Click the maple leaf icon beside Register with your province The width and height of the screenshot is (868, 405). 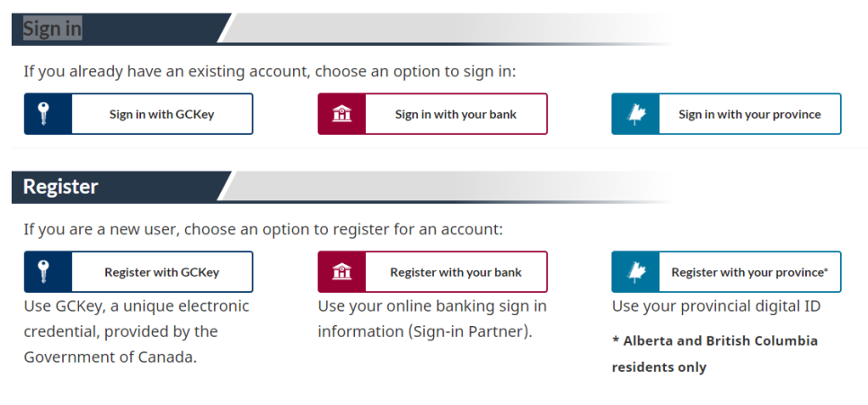635,272
